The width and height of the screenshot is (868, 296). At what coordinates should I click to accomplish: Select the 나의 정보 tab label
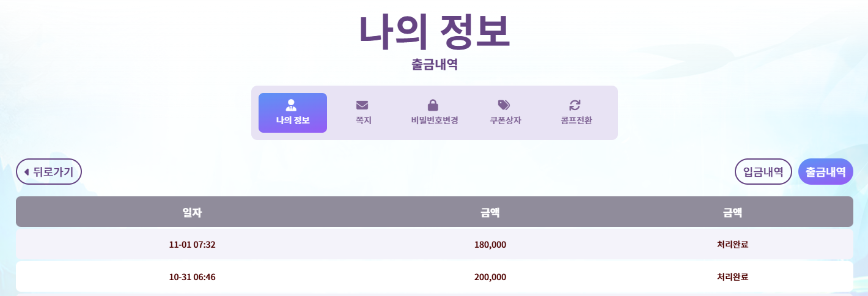(x=292, y=120)
